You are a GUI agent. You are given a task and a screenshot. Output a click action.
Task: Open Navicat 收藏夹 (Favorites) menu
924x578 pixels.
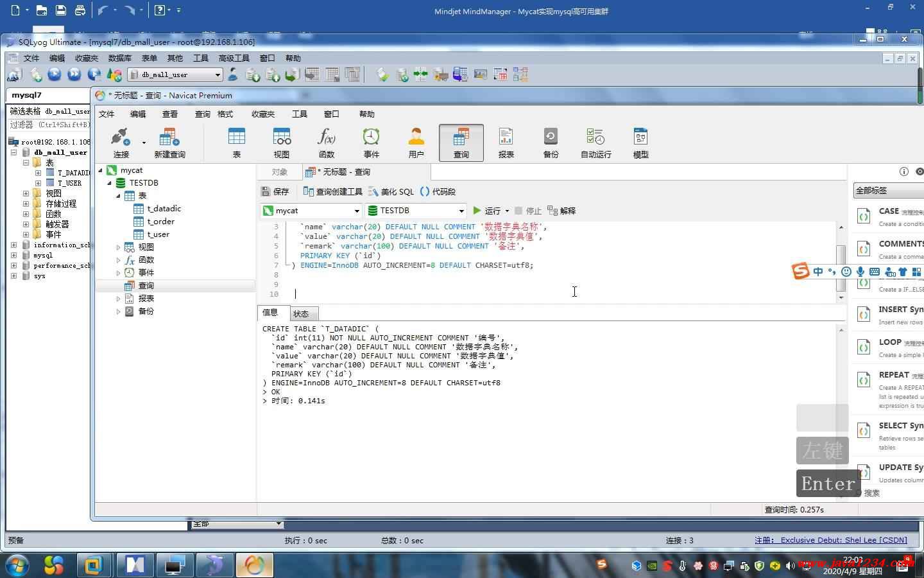click(263, 114)
